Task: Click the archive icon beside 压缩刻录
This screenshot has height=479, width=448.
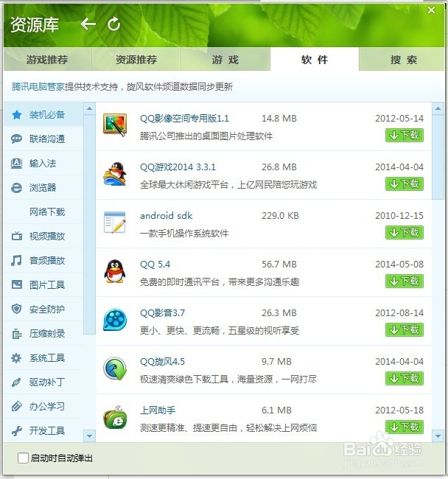Action: (x=17, y=334)
